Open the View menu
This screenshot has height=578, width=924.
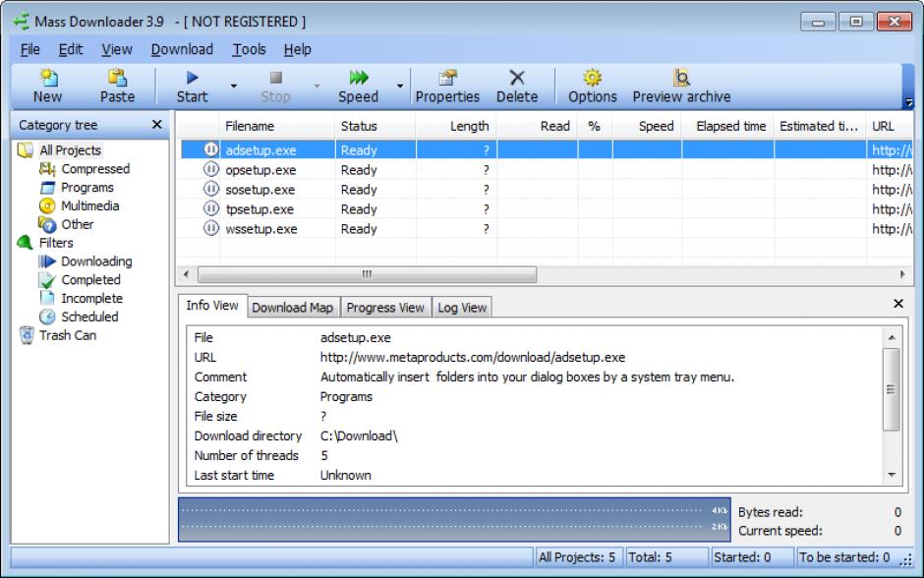click(x=117, y=49)
